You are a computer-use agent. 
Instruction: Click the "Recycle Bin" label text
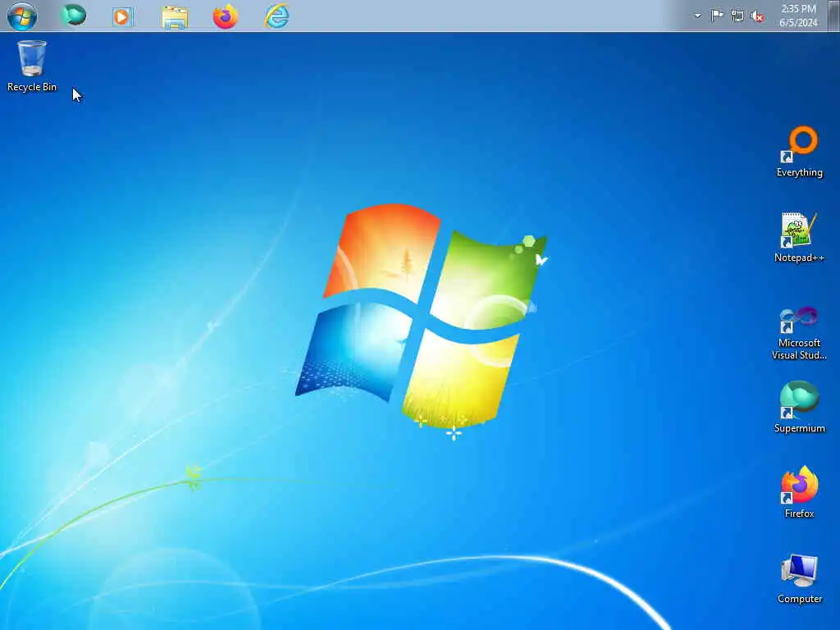click(x=32, y=87)
